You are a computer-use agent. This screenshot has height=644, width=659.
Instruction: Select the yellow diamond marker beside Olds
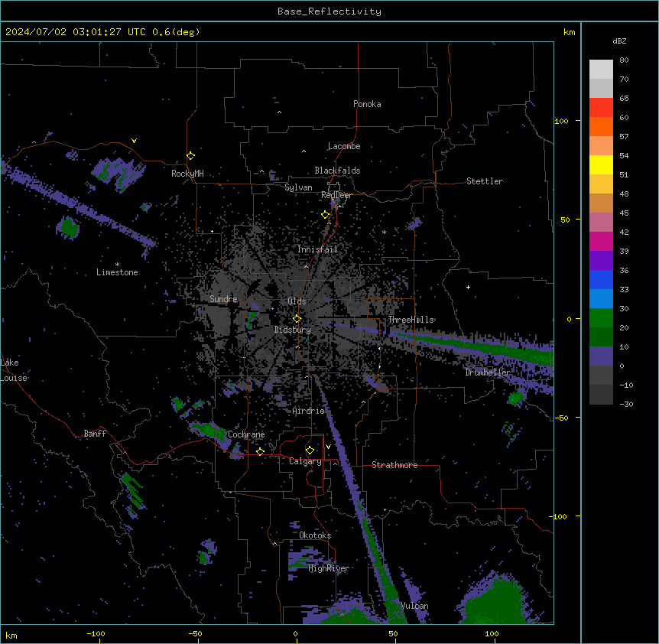(x=297, y=319)
